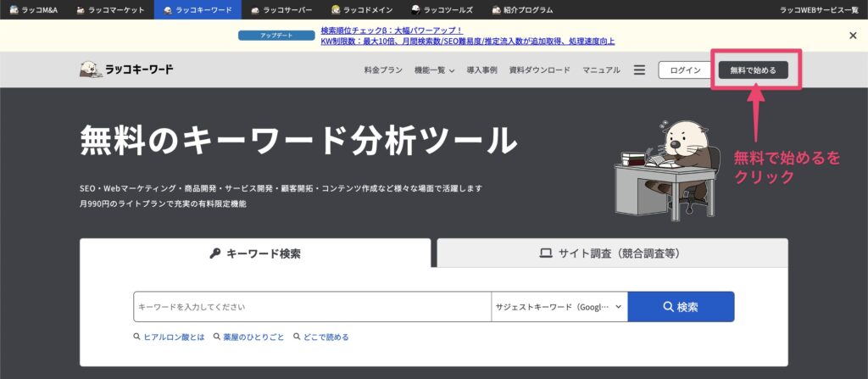
Task: Switch to the キーワード検索 tab
Action: coord(255,254)
